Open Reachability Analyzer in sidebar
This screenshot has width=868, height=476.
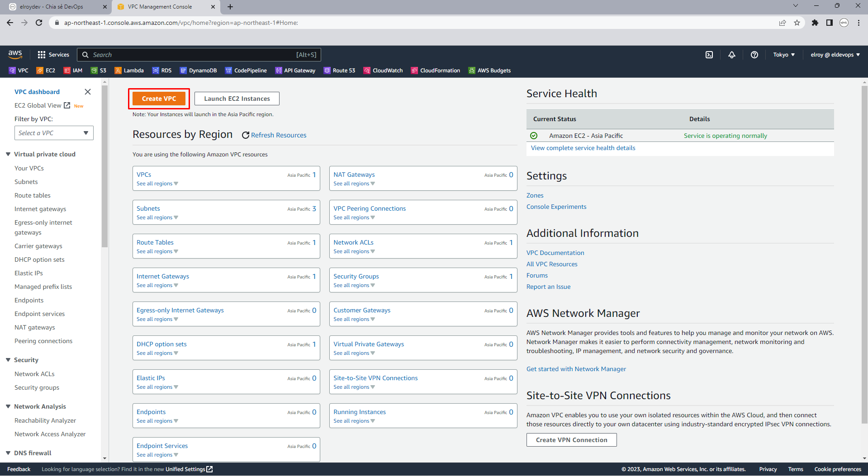tap(45, 420)
